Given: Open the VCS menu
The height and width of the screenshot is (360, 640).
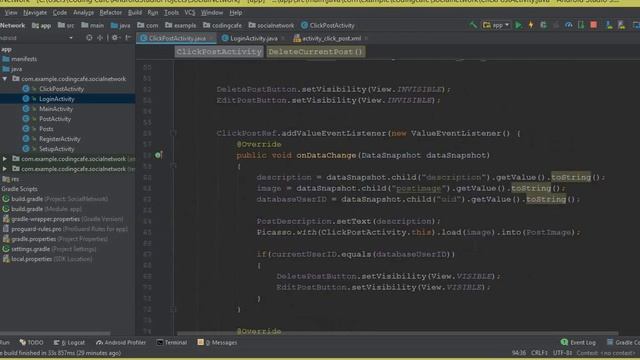Looking at the screenshot, I should pyautogui.click(x=190, y=13).
